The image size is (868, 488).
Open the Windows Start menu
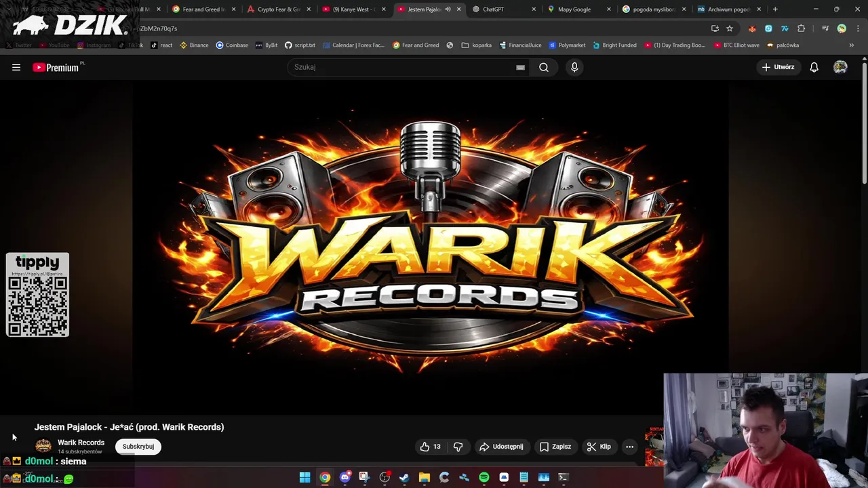(304, 477)
